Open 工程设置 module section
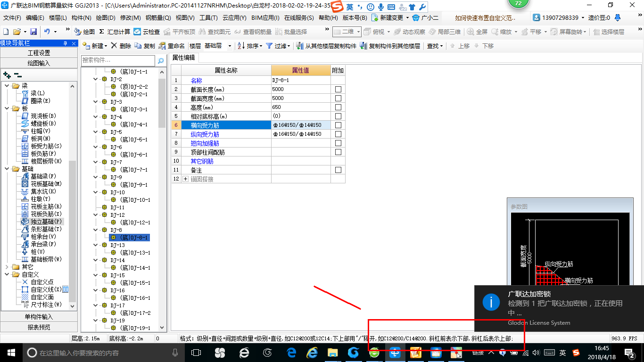Image resolution: width=644 pixels, height=362 pixels. pyautogui.click(x=39, y=53)
